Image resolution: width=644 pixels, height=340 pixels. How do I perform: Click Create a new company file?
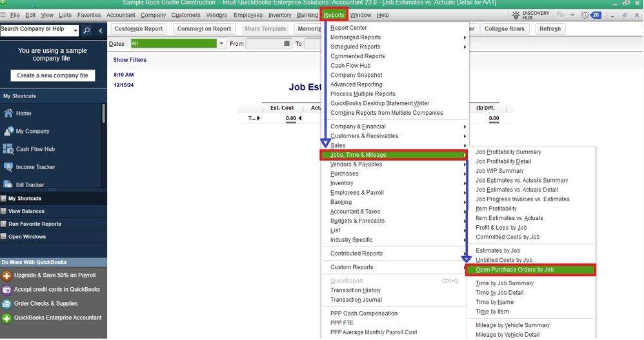tap(52, 75)
